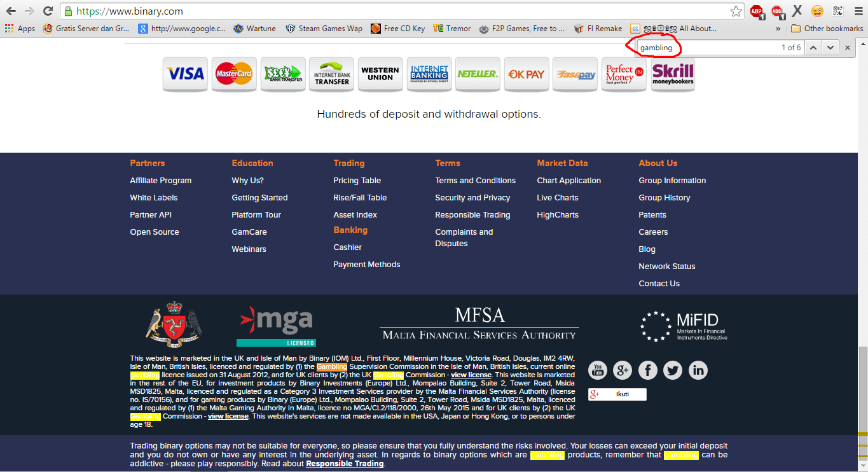Image resolution: width=868 pixels, height=472 pixels.
Task: Open the Chrome hamburger menu
Action: pos(857,11)
